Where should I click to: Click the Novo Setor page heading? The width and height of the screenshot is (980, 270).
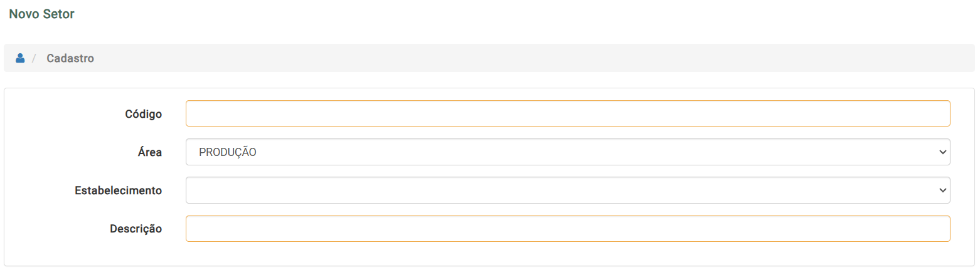[42, 14]
